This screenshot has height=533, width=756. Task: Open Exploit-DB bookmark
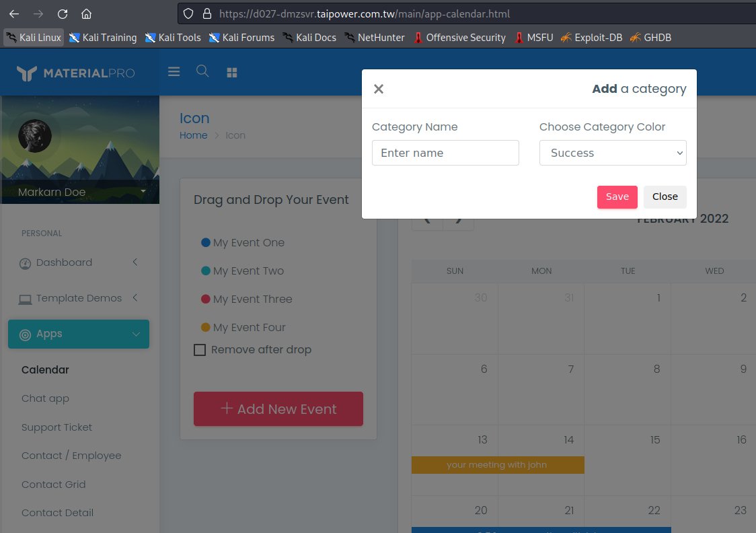coord(592,38)
